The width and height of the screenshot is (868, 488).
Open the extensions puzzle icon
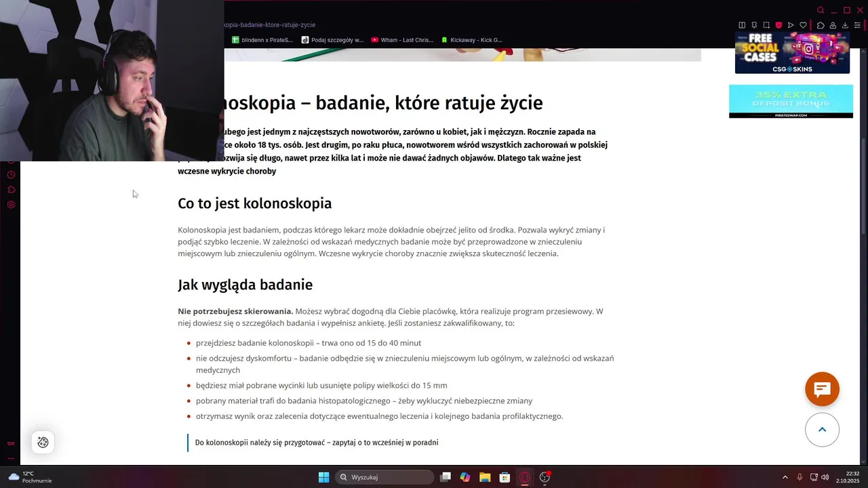(821, 25)
